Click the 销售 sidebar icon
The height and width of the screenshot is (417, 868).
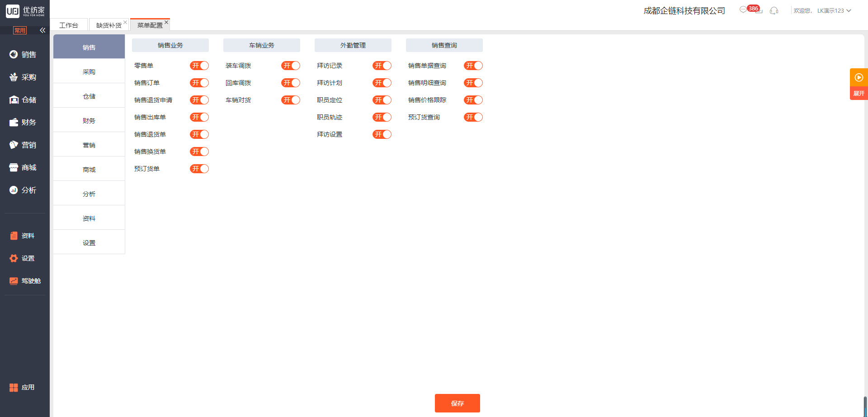[x=14, y=55]
